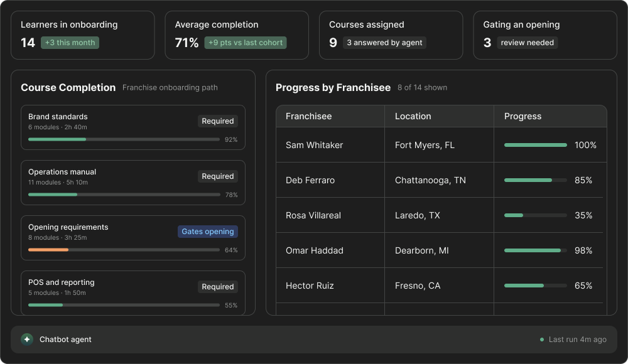Click the Hector Ruiz name cell
The image size is (628, 364).
click(x=330, y=286)
